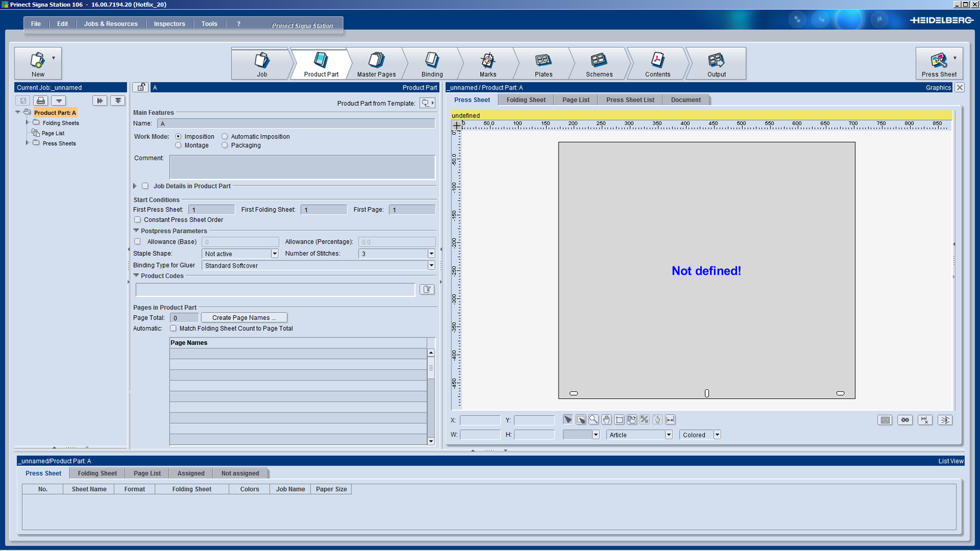The width and height of the screenshot is (980, 551).
Task: Click the Create Page Names button
Action: [x=244, y=318]
